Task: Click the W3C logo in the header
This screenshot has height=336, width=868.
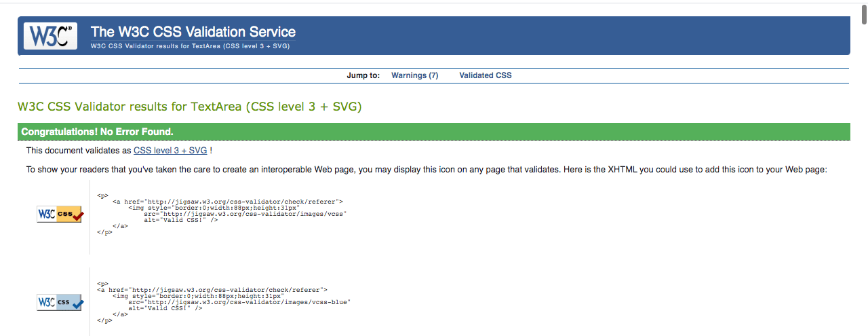Action: tap(51, 36)
